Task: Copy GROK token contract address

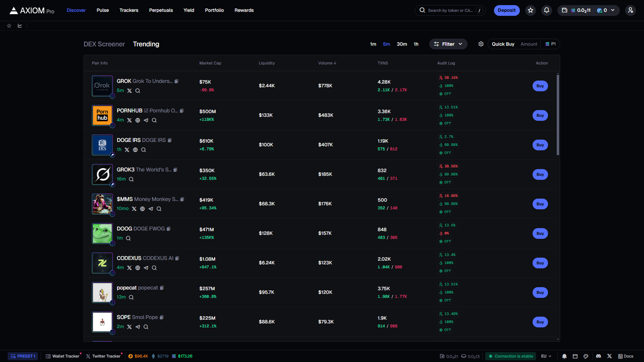Action: [x=176, y=81]
